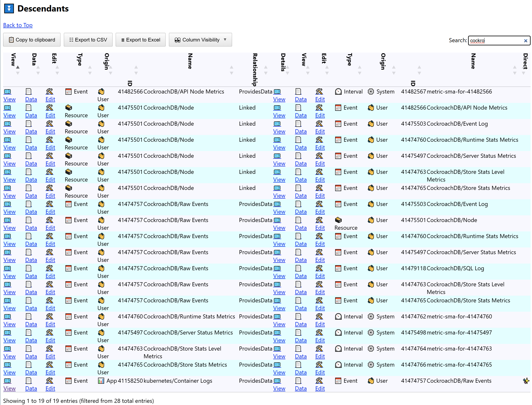Click the Event type icon in the API Node Metrics row
The width and height of the screenshot is (532, 405).
69,92
